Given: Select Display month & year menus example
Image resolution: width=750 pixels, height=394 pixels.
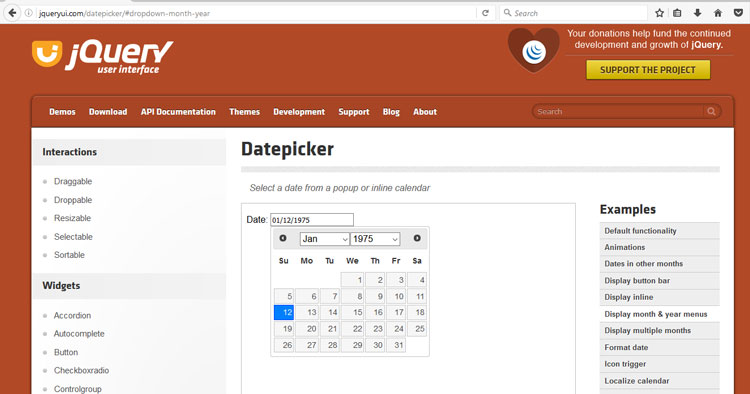Looking at the screenshot, I should [660, 314].
